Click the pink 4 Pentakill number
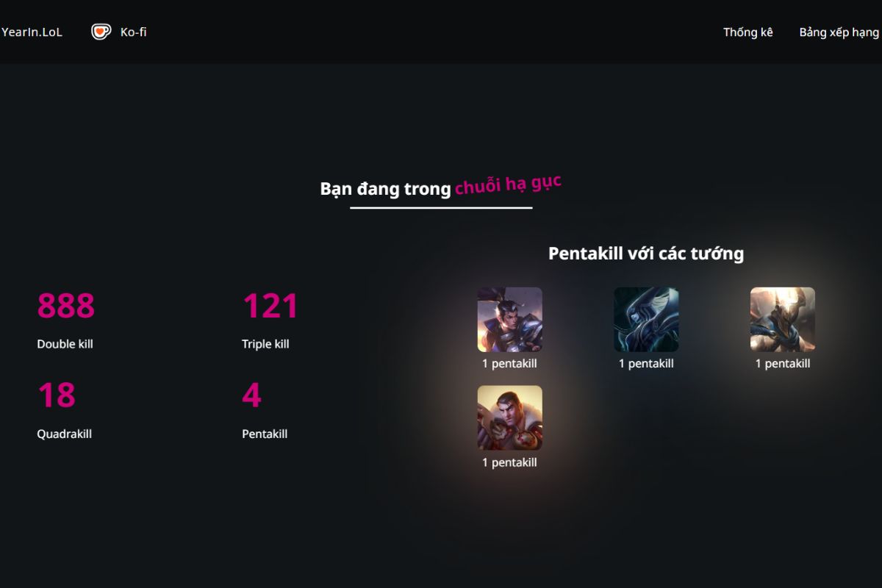This screenshot has width=882, height=588. click(251, 395)
